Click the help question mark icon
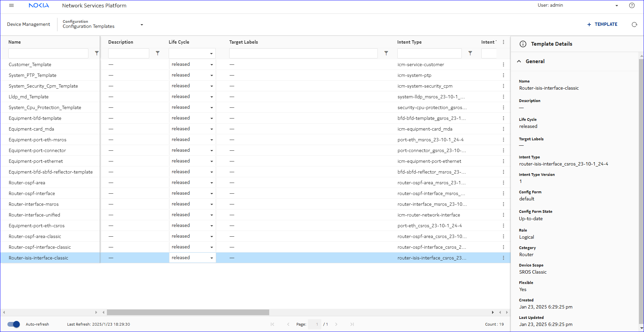 click(x=632, y=5)
